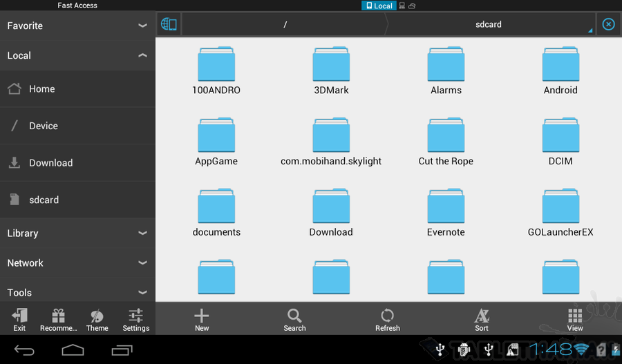Open the AppGame folder
Viewport: 622px width, 364px height.
(216, 142)
